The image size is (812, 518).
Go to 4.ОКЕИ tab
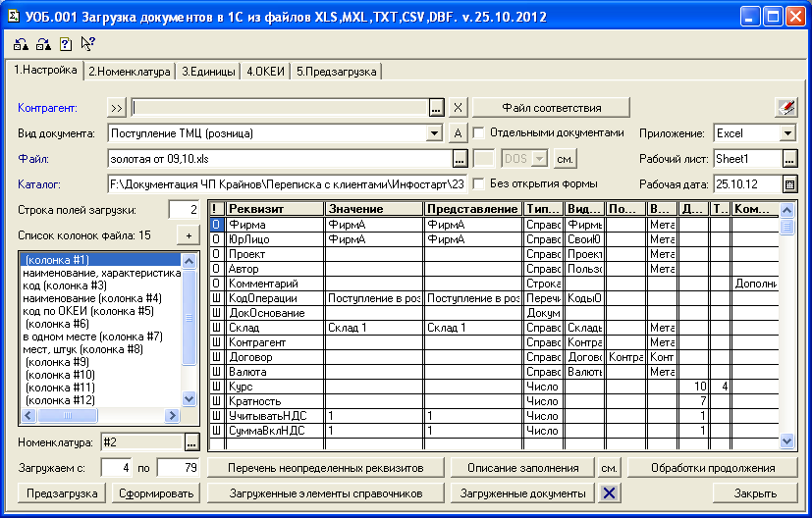[266, 72]
